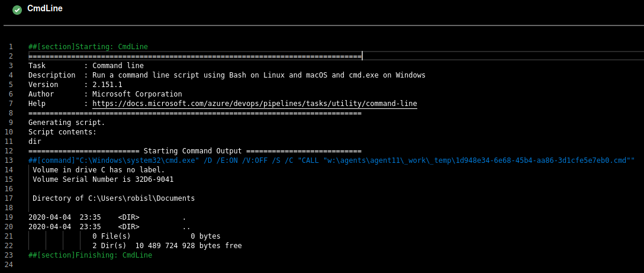Click the "2 Dir(s)" bytes free line
The image size is (644, 273).
pyautogui.click(x=166, y=246)
